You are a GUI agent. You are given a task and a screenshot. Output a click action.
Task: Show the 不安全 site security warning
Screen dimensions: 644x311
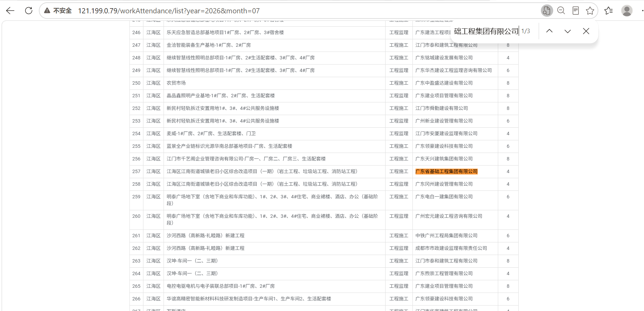(58, 11)
